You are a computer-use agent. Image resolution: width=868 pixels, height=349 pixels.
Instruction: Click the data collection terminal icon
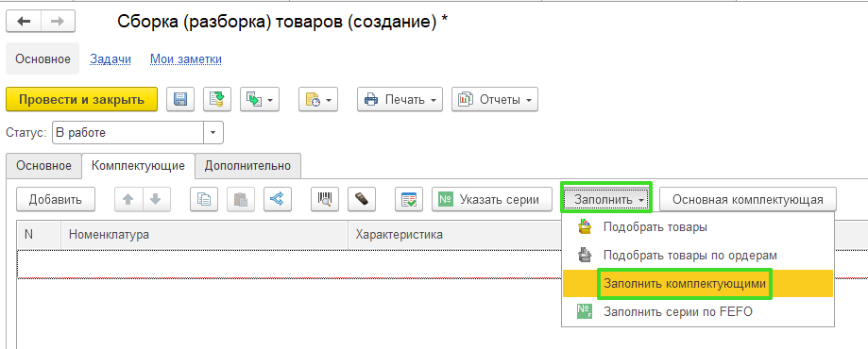[362, 200]
